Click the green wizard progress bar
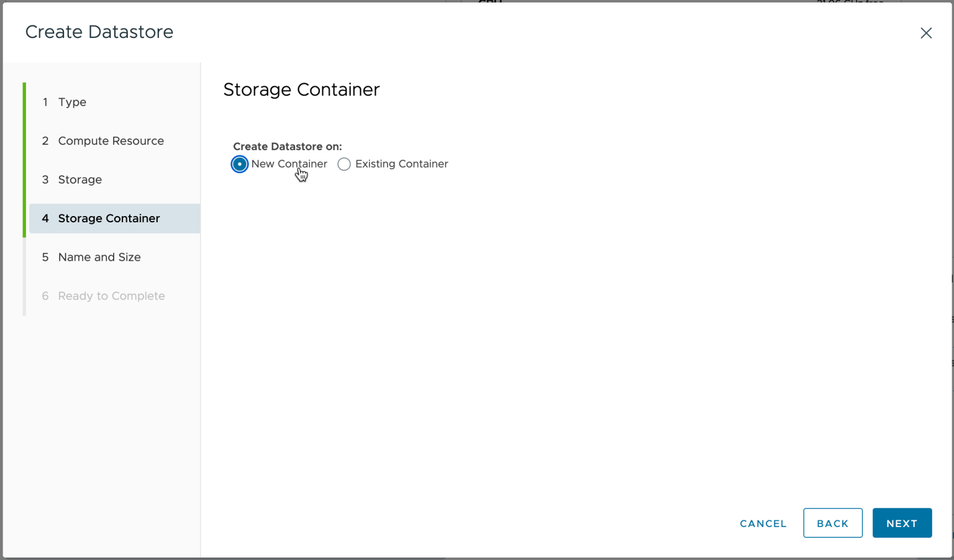The width and height of the screenshot is (954, 560). (x=24, y=160)
